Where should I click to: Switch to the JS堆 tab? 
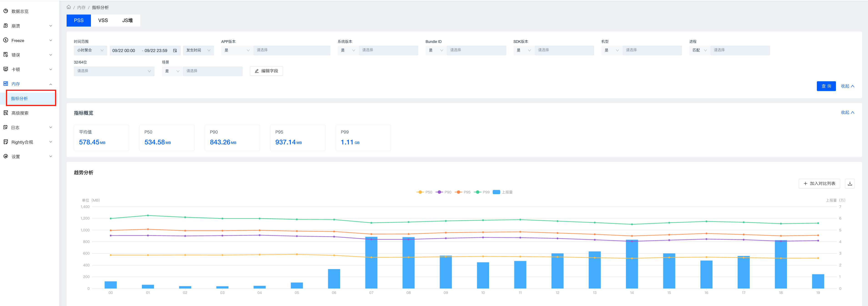127,20
